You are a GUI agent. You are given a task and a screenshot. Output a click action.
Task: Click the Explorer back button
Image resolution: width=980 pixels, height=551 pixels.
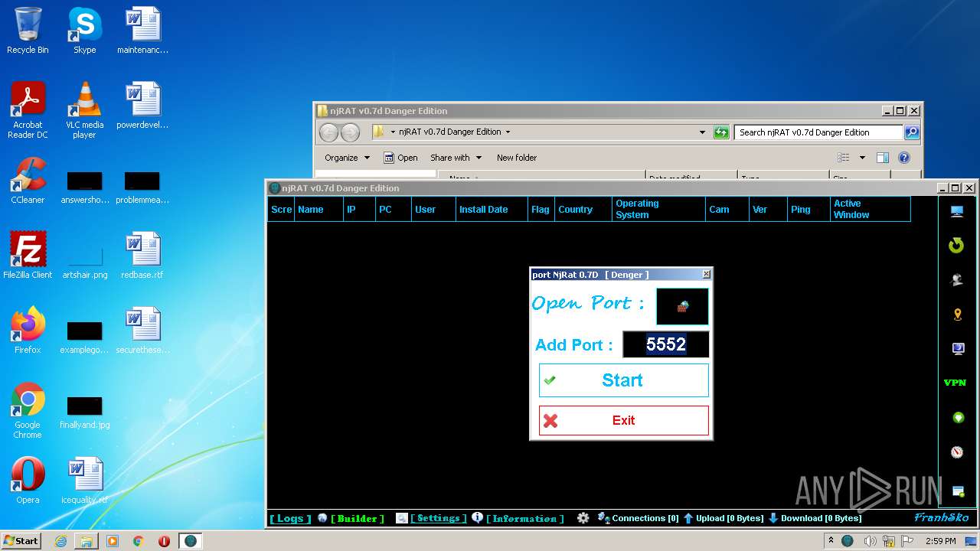[328, 132]
